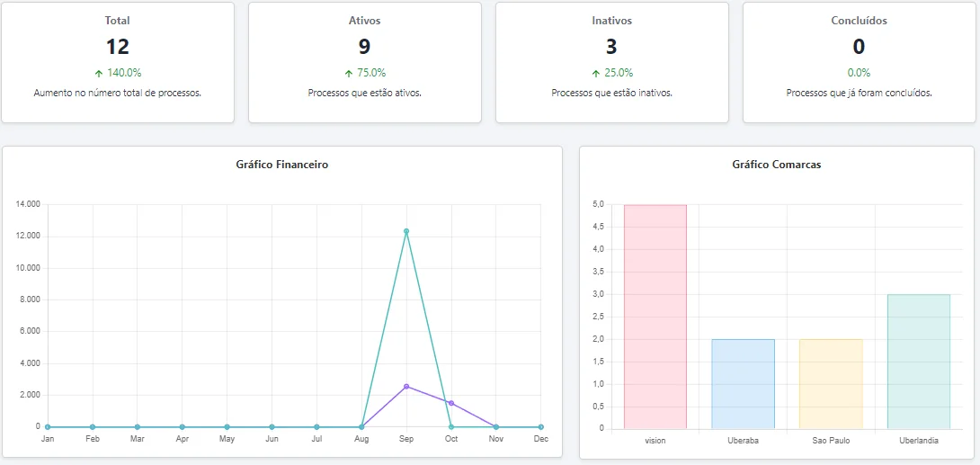Click the Gráfico Financeiro chart title

pyautogui.click(x=281, y=165)
